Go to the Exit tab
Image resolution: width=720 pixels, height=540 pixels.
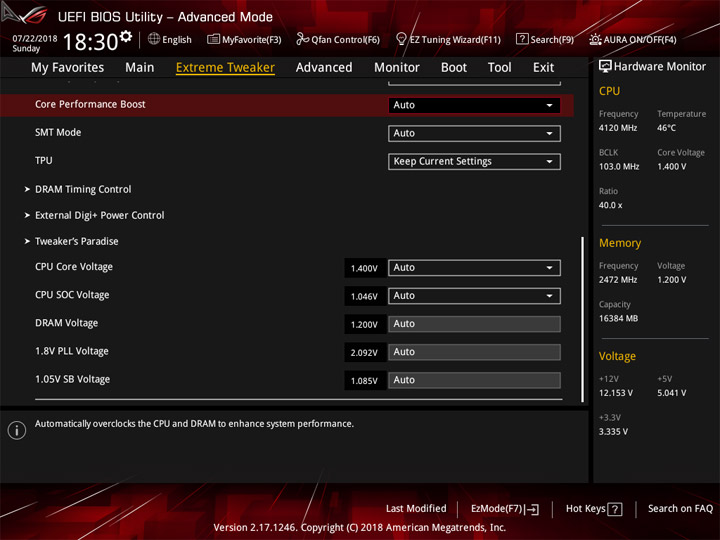(x=543, y=68)
